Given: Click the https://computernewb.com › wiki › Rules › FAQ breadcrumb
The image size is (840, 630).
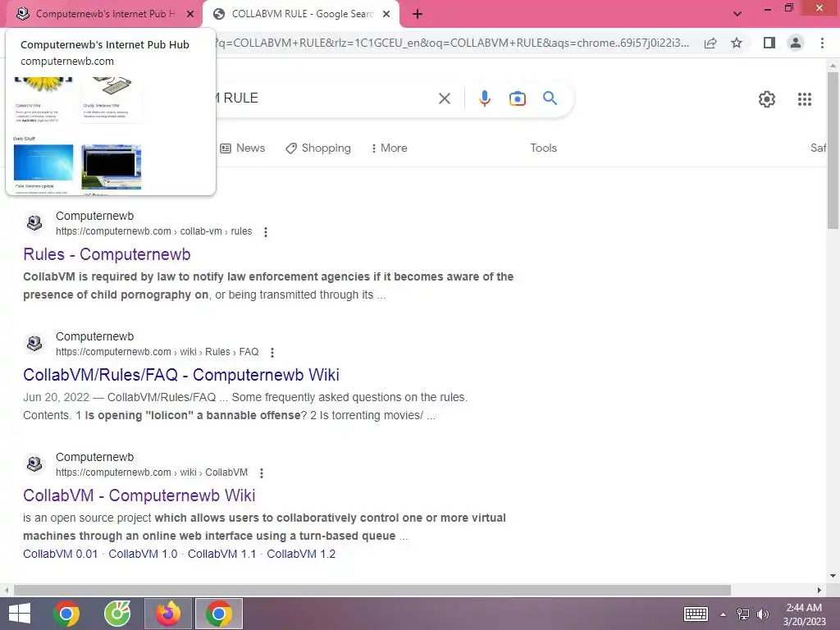Looking at the screenshot, I should tap(157, 352).
